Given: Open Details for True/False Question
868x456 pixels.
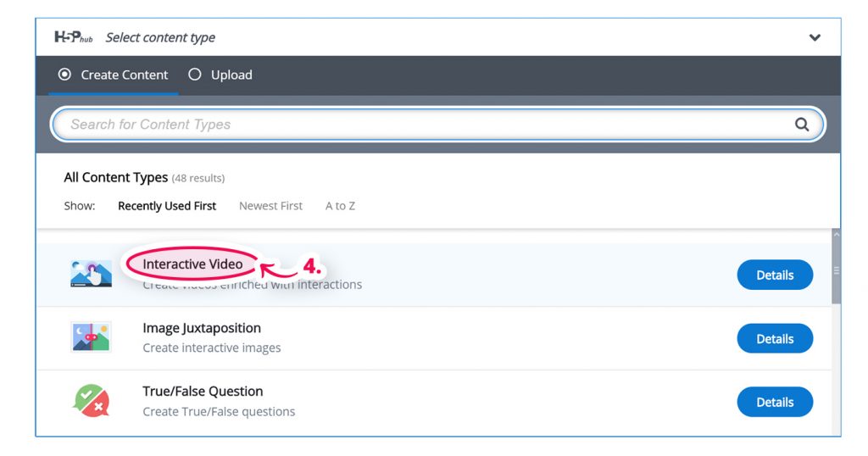Looking at the screenshot, I should click(x=775, y=402).
